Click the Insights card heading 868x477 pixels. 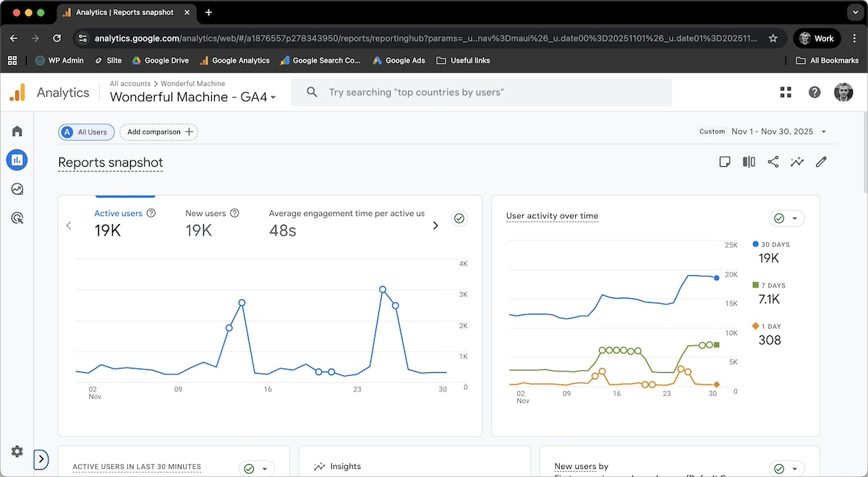point(346,467)
